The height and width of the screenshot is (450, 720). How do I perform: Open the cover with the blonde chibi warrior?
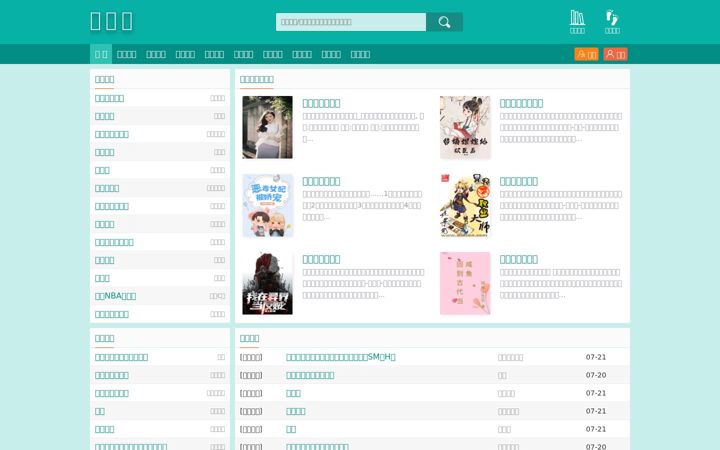click(x=465, y=205)
